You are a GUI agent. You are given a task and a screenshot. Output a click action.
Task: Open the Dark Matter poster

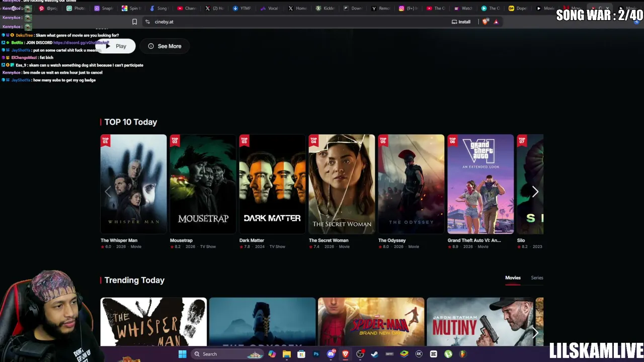pyautogui.click(x=272, y=184)
